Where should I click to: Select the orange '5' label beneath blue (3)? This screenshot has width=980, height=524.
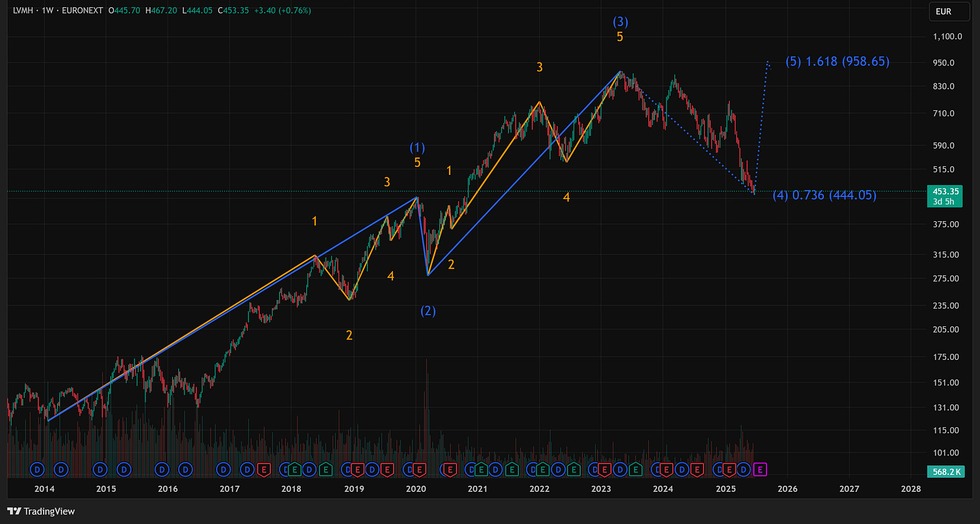tap(620, 37)
